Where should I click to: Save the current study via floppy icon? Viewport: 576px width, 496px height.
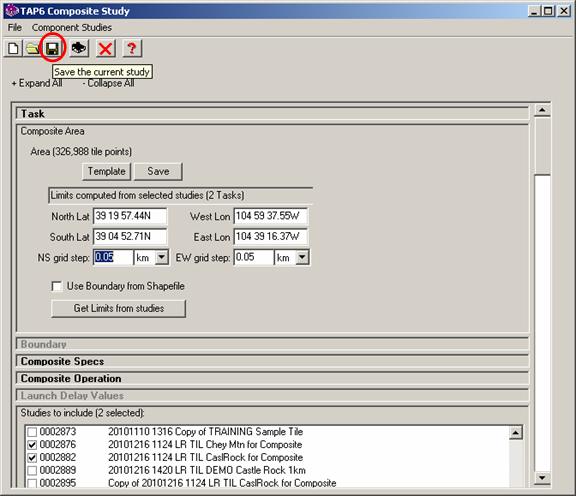52,48
